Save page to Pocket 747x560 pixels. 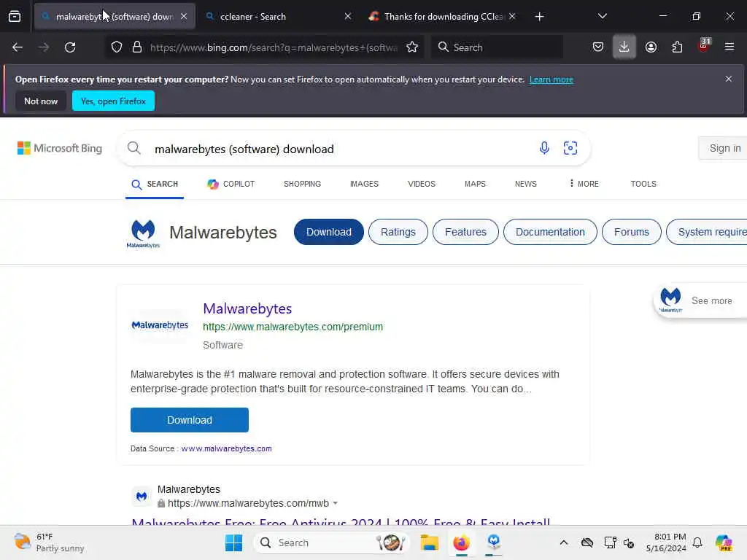coord(598,47)
